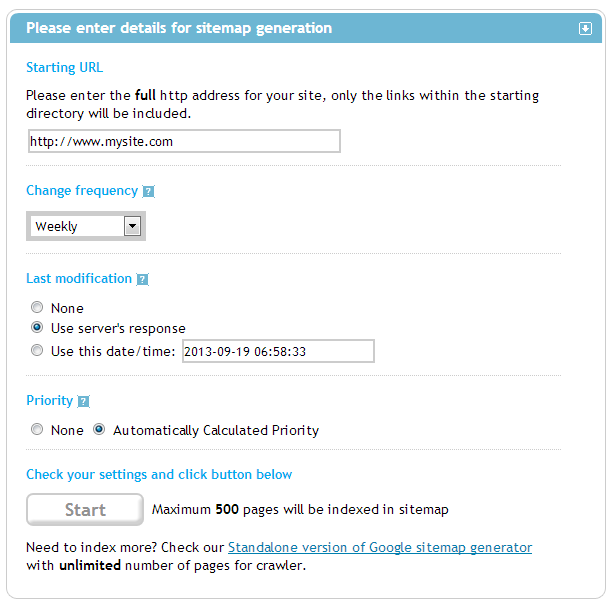Click the Check your settings heading
The width and height of the screenshot is (612, 605).
click(x=159, y=474)
